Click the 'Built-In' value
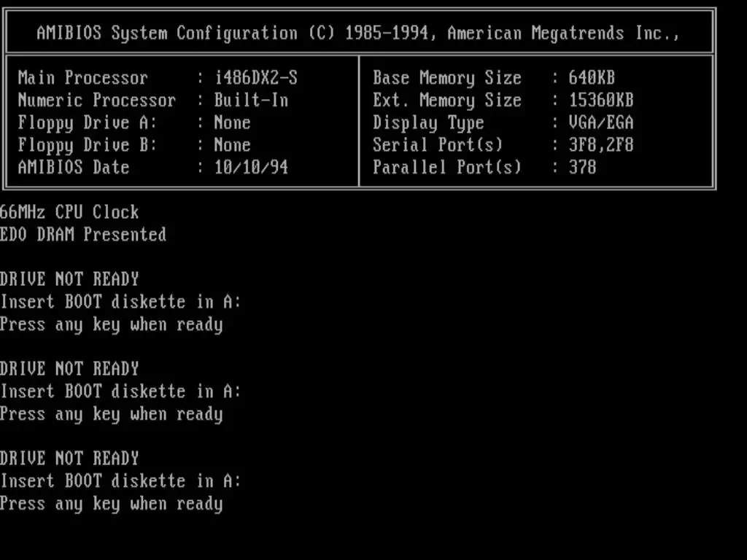Screen dimensions: 747x560 point(251,100)
